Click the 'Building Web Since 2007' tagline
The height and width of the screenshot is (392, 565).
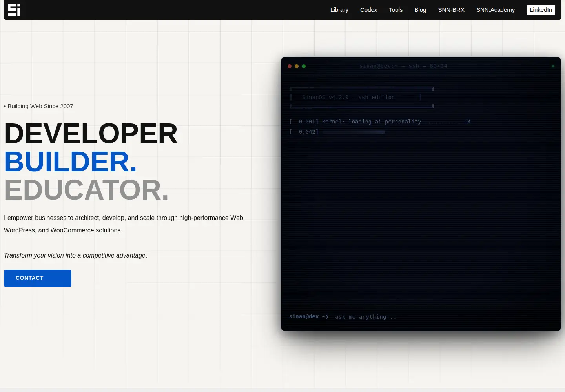tap(38, 106)
